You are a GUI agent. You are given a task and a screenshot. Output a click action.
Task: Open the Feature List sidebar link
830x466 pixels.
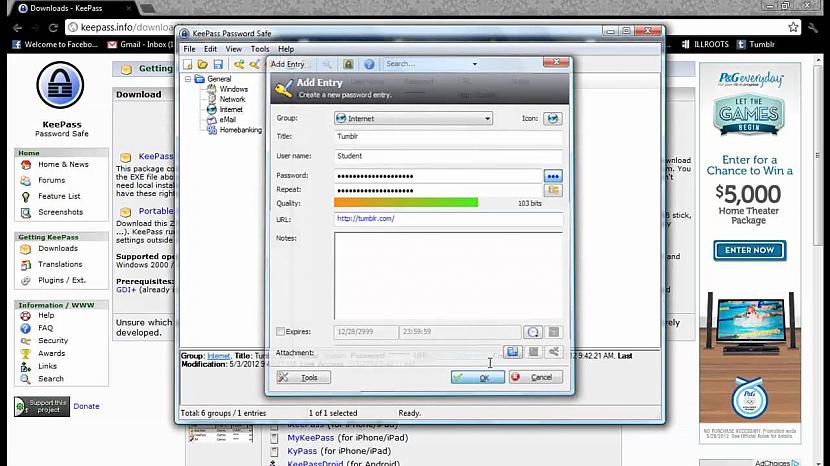(59, 196)
